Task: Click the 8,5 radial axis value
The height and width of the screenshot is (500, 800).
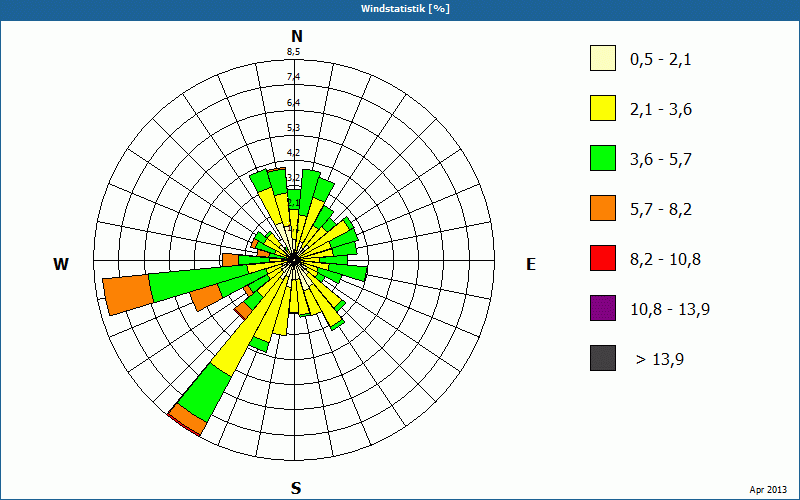Action: tap(293, 52)
